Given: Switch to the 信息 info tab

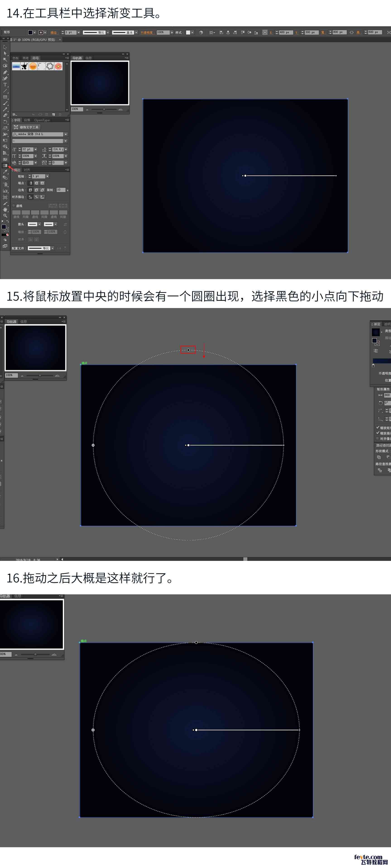Looking at the screenshot, I should point(88,58).
